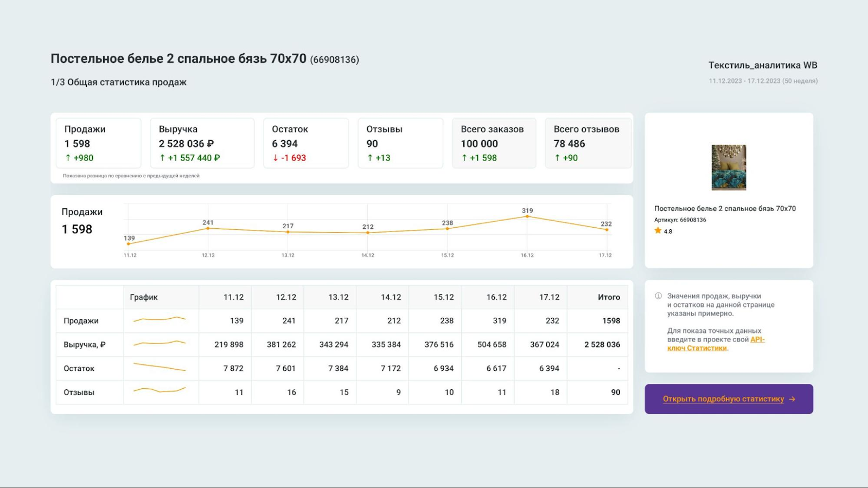
Task: Select the 139 data point on chart
Action: point(129,244)
